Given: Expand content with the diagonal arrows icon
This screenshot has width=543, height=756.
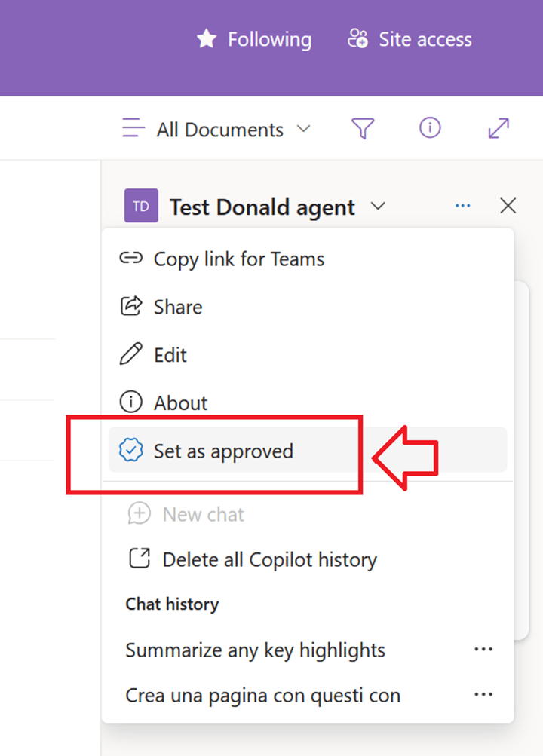Looking at the screenshot, I should (x=499, y=129).
